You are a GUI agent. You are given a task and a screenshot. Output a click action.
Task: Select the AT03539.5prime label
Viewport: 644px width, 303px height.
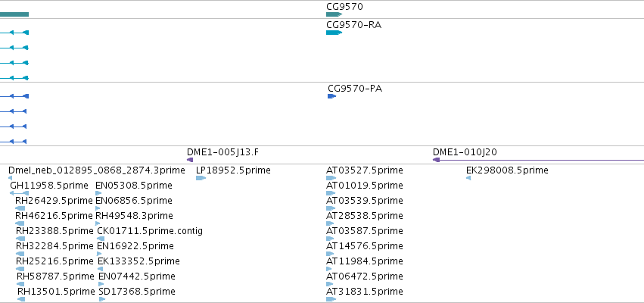coord(365,201)
